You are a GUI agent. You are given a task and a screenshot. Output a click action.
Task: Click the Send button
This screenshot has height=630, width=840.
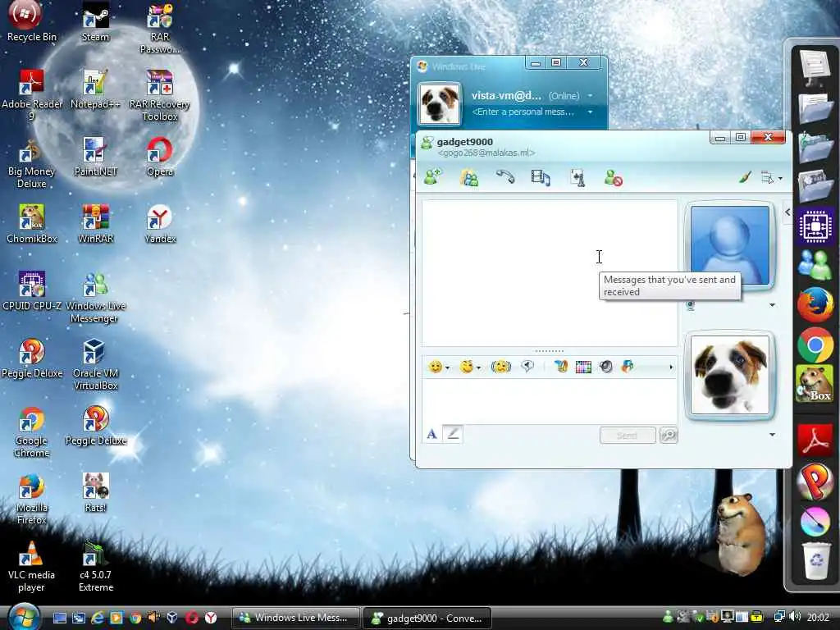pyautogui.click(x=628, y=435)
